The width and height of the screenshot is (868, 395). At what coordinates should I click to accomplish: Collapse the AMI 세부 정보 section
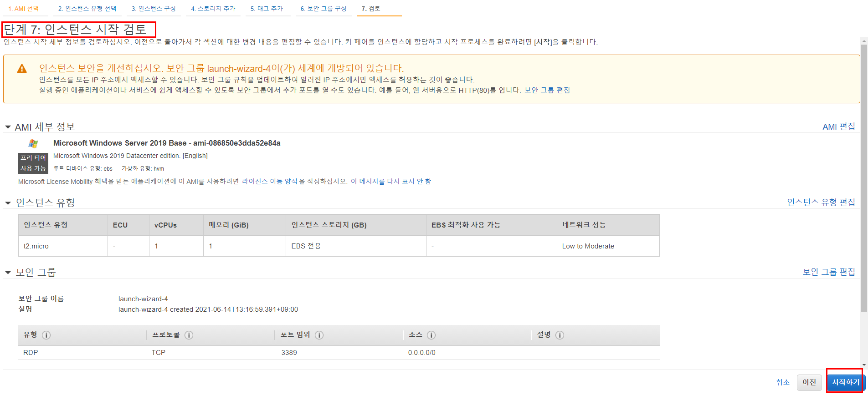pyautogui.click(x=8, y=127)
